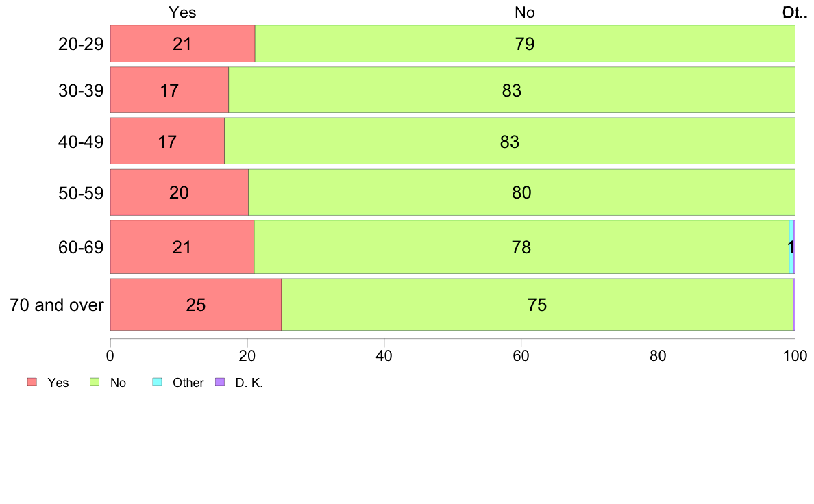Click the 40 tick on the x-axis
This screenshot has height=504, width=814.
click(384, 355)
